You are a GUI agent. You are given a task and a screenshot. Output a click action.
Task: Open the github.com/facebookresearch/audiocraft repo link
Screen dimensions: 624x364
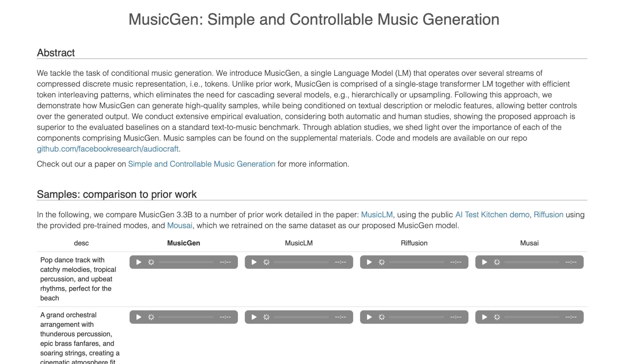(108, 149)
